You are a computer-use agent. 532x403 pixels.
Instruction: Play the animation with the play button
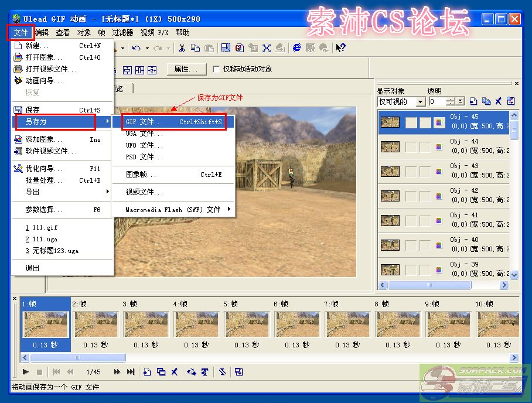pos(25,372)
